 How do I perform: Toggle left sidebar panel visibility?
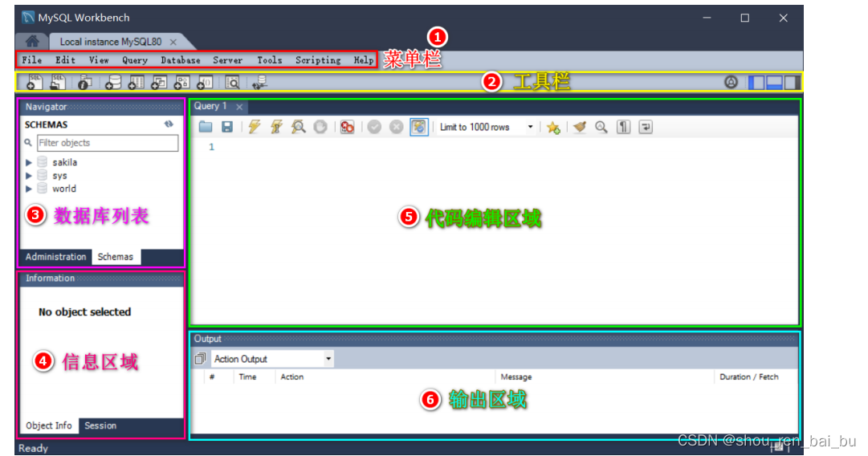(x=756, y=83)
